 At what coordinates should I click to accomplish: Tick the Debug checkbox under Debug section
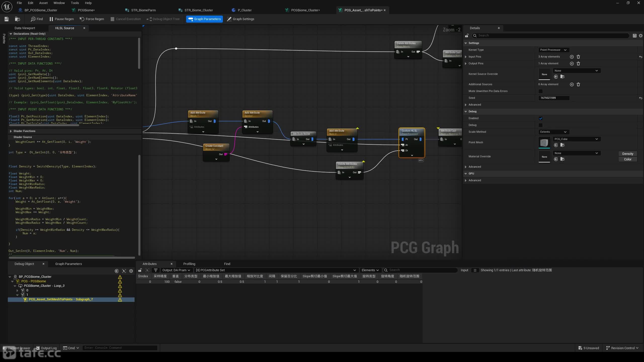(x=540, y=125)
